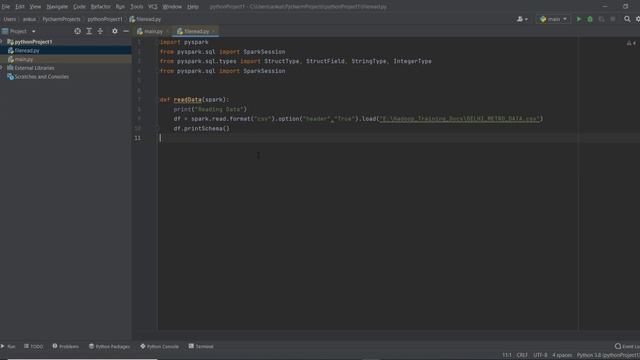This screenshot has width=640, height=360.
Task: Open the Problems tool window
Action: tap(65, 346)
